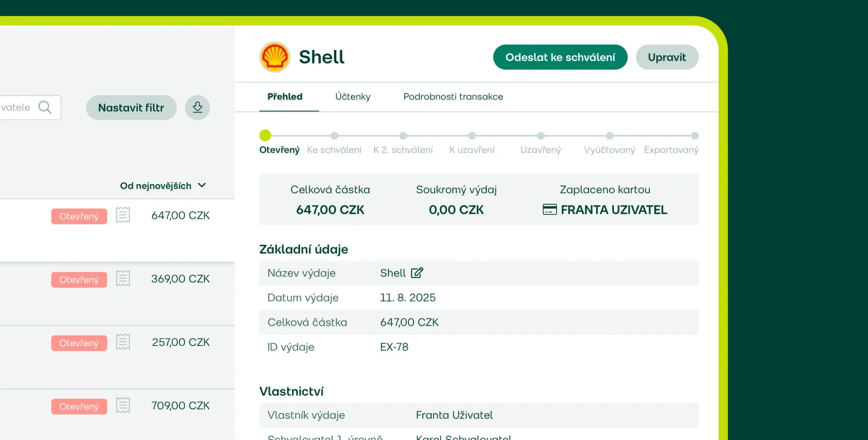Open filters with the Nastavit filtr button

[131, 107]
